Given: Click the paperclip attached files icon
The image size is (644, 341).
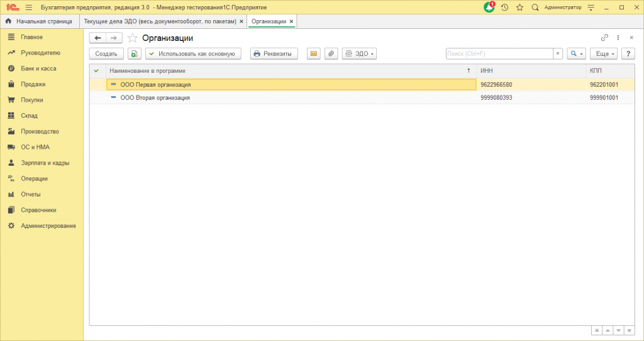Looking at the screenshot, I should (331, 54).
